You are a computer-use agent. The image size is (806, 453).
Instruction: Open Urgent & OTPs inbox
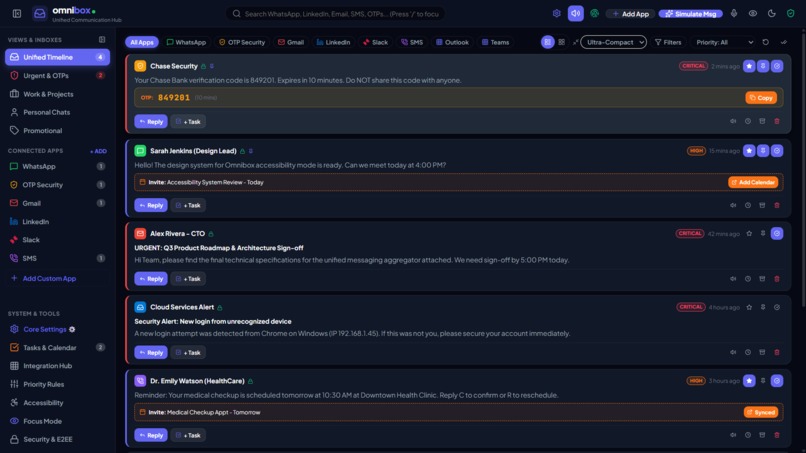(x=57, y=76)
